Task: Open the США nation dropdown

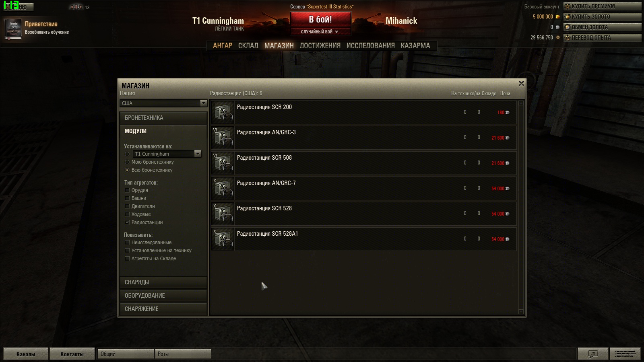Action: pyautogui.click(x=163, y=103)
